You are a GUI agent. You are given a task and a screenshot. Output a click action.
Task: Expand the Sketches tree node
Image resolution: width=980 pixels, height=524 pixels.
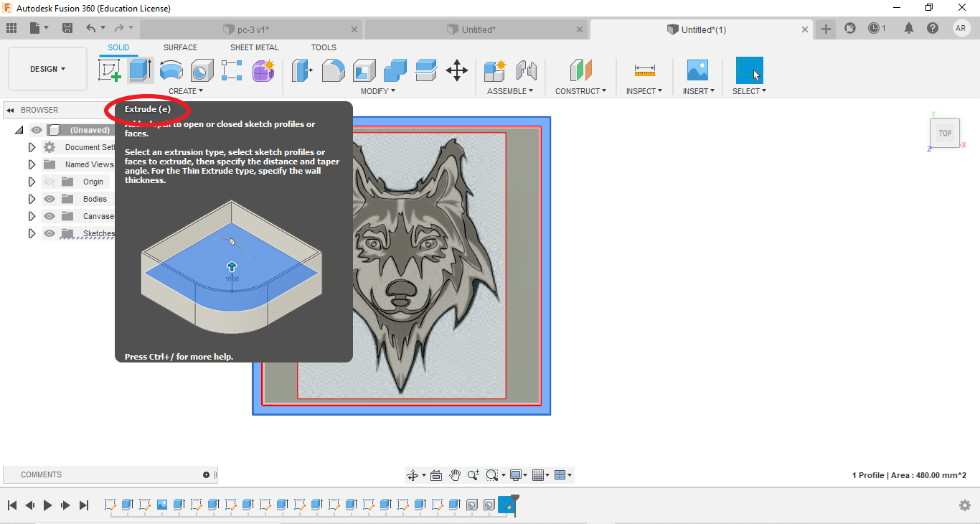coord(32,233)
